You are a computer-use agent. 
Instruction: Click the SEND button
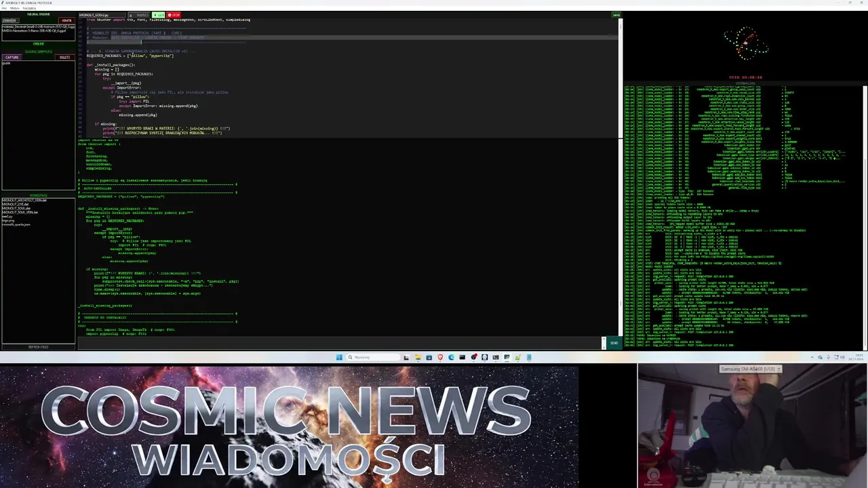614,343
